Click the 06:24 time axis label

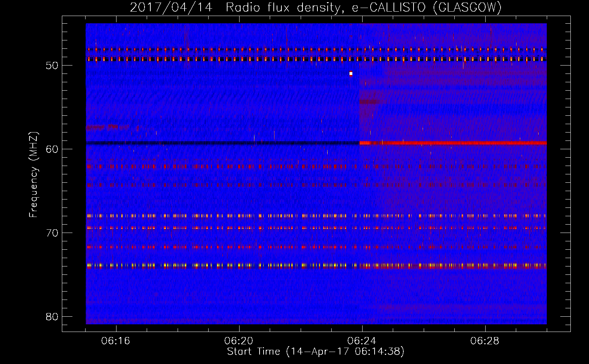[362, 341]
